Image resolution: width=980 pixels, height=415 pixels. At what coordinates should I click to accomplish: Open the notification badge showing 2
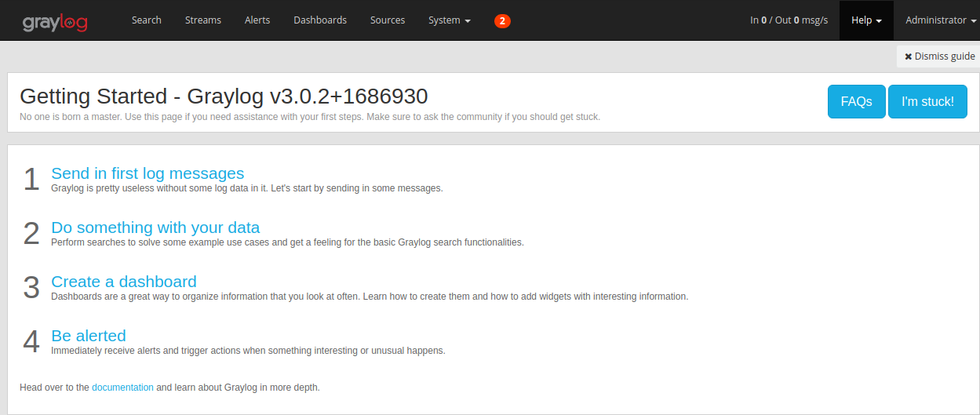[x=502, y=20]
